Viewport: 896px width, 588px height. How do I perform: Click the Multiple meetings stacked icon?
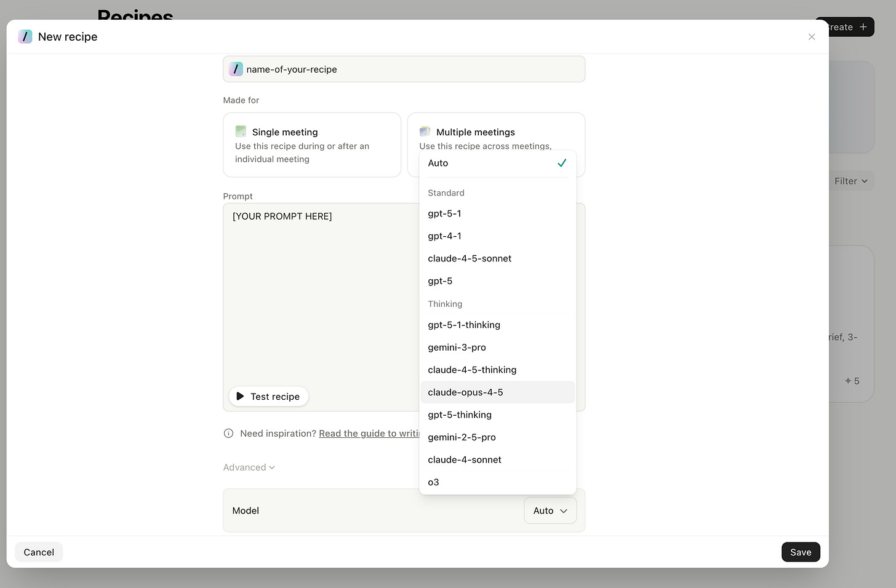coord(425,132)
